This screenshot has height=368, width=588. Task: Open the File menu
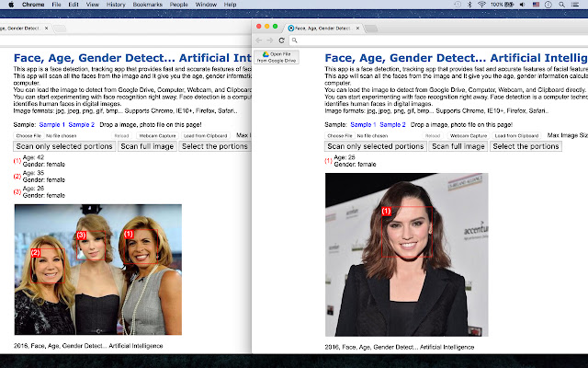click(x=56, y=5)
